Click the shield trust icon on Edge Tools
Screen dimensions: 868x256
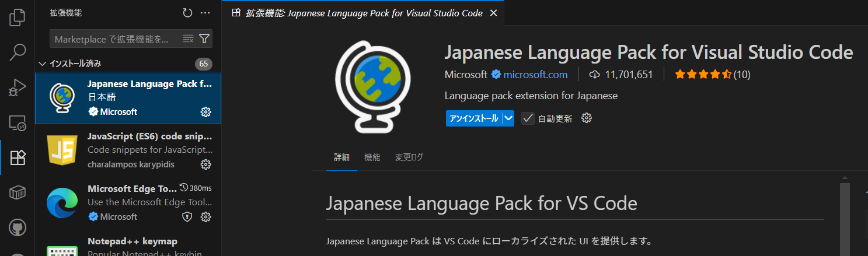[x=187, y=217]
